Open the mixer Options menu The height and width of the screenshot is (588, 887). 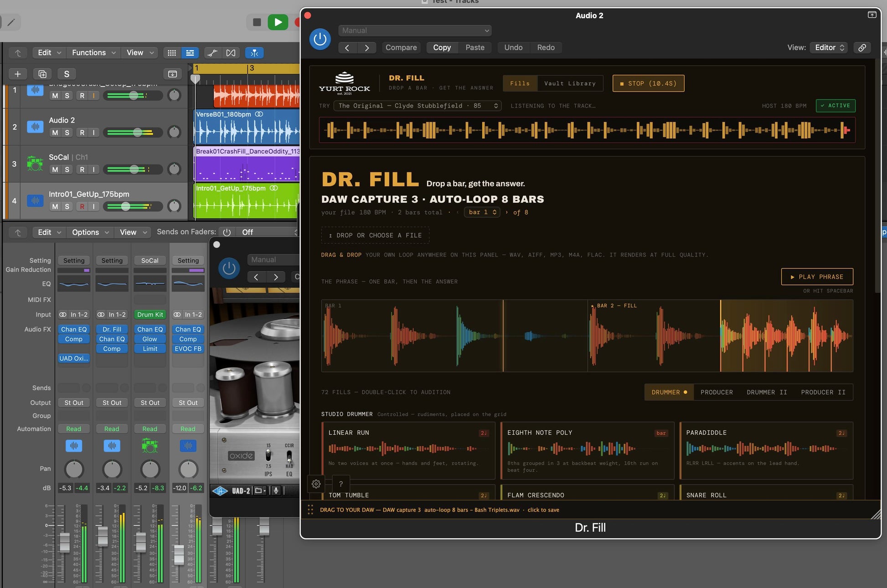[x=90, y=232]
